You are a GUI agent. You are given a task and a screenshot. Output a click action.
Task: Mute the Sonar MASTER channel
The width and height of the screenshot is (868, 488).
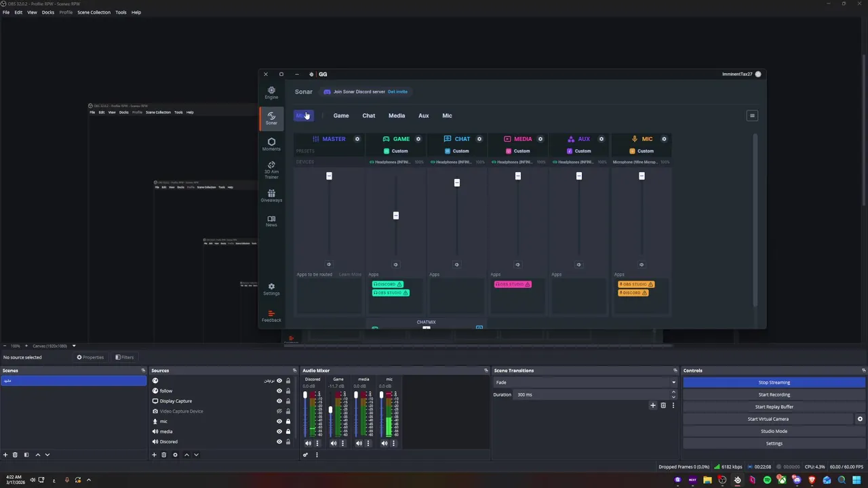click(329, 264)
